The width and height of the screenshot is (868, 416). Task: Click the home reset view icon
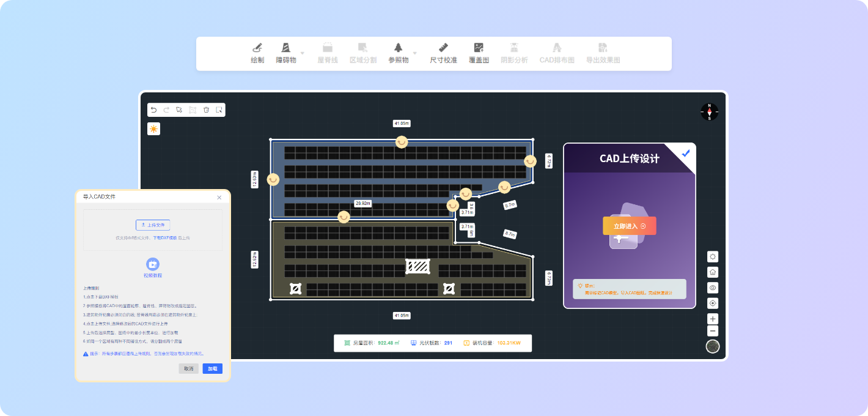pos(713,272)
